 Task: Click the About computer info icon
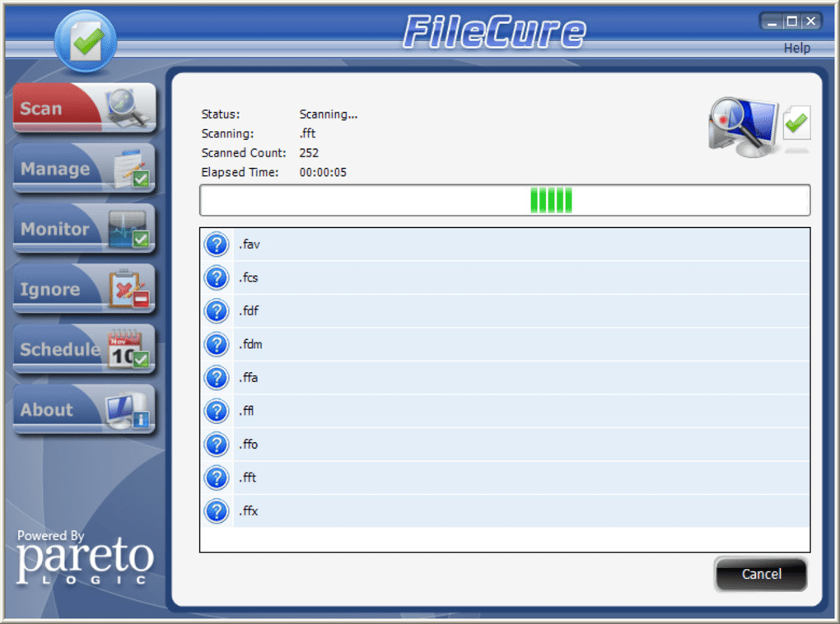click(x=128, y=410)
